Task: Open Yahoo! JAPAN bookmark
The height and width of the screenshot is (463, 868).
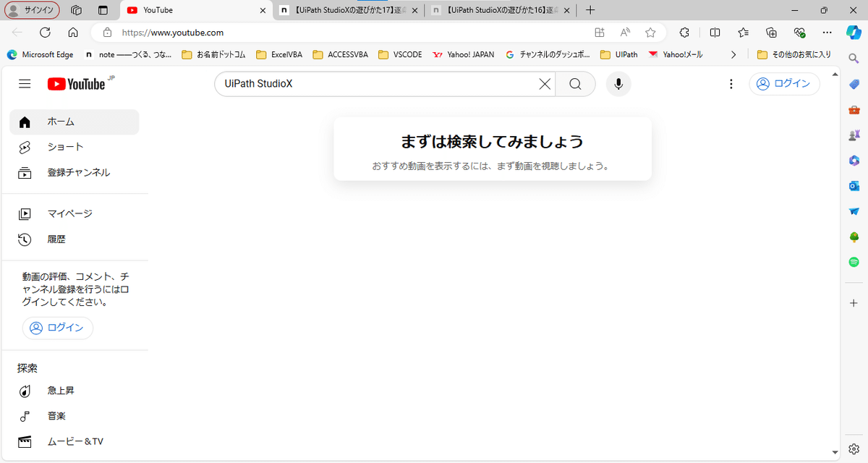Action: (x=463, y=54)
